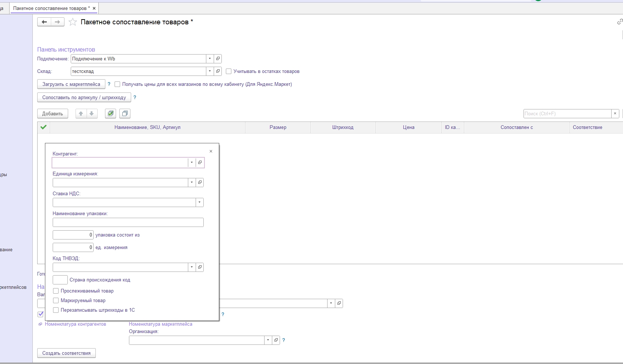Expand the Подключение dropdown
Image resolution: width=623 pixels, height=364 pixels.
(210, 59)
